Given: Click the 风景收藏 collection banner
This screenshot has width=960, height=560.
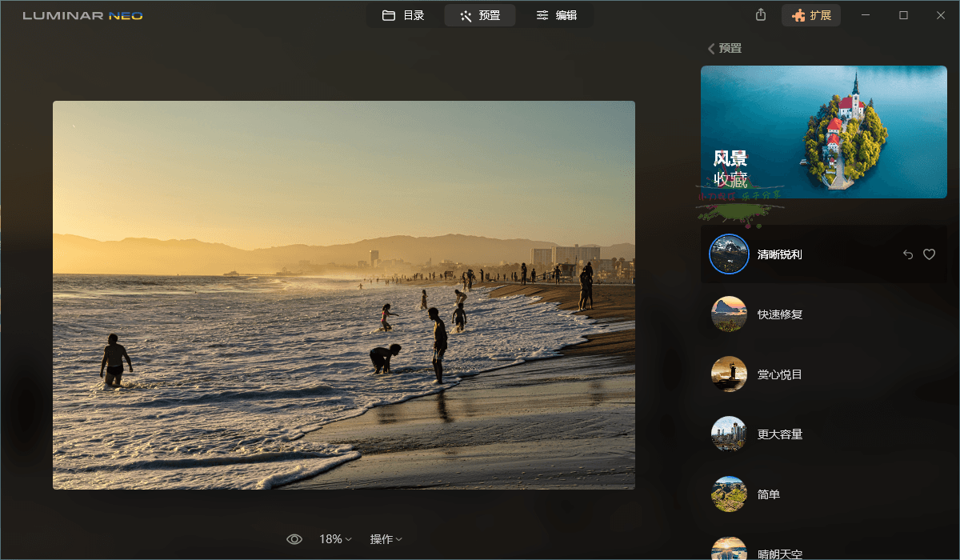Looking at the screenshot, I should (x=824, y=131).
